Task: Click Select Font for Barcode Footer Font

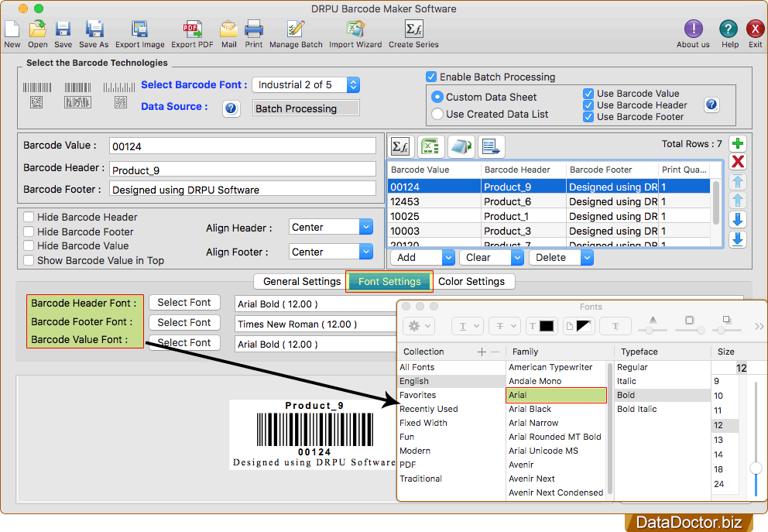Action: click(x=184, y=323)
